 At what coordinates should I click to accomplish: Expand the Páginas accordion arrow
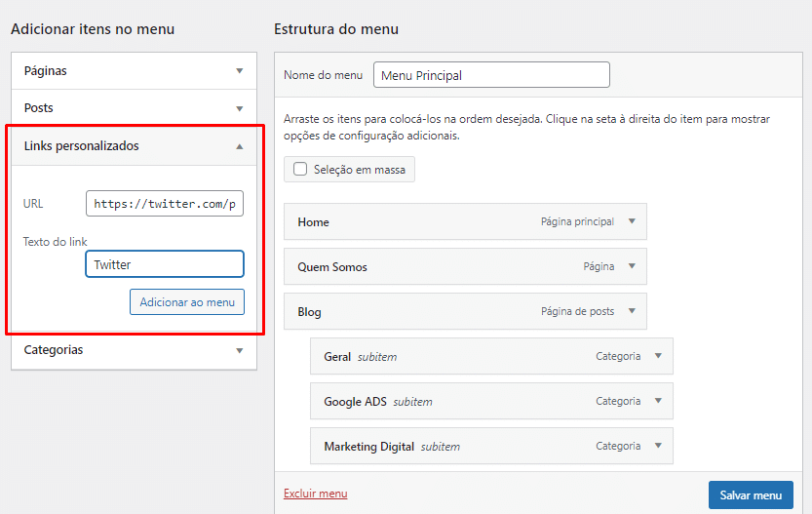click(239, 71)
